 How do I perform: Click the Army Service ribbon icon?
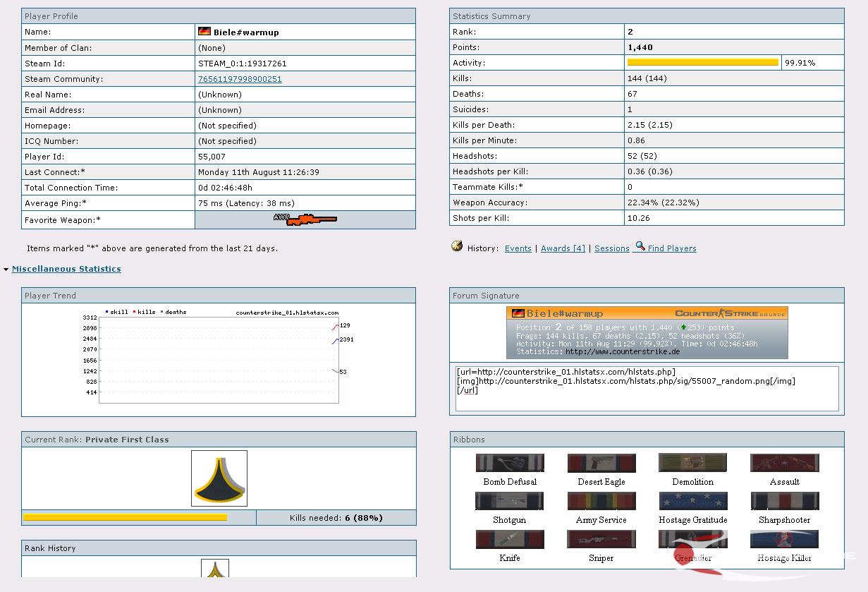pyautogui.click(x=601, y=501)
